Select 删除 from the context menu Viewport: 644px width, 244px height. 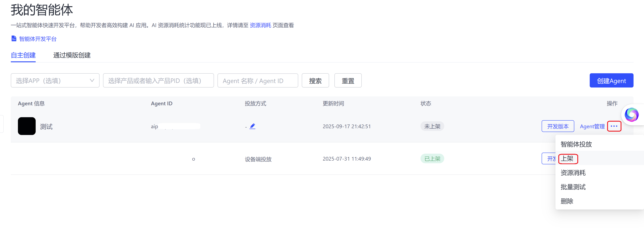(x=567, y=201)
